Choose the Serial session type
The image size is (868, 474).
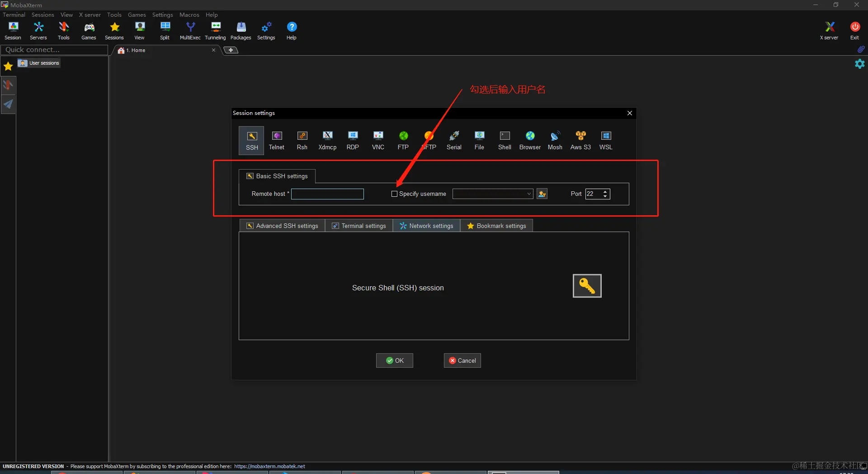click(454, 141)
